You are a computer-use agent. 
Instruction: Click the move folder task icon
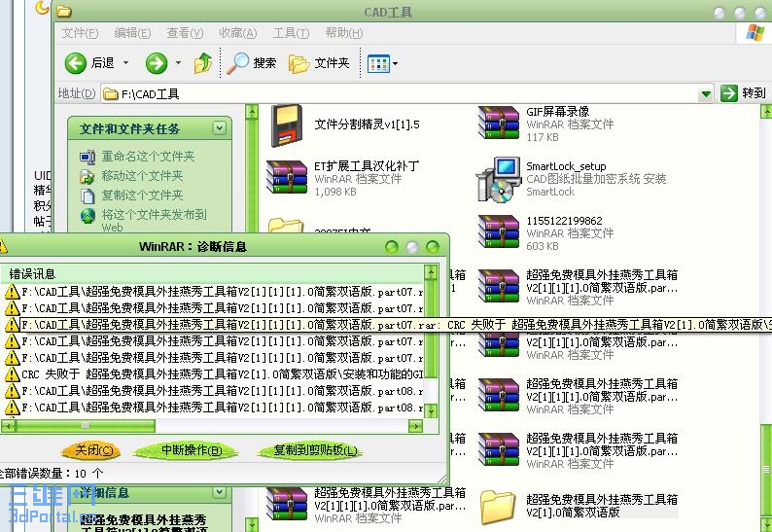click(88, 176)
